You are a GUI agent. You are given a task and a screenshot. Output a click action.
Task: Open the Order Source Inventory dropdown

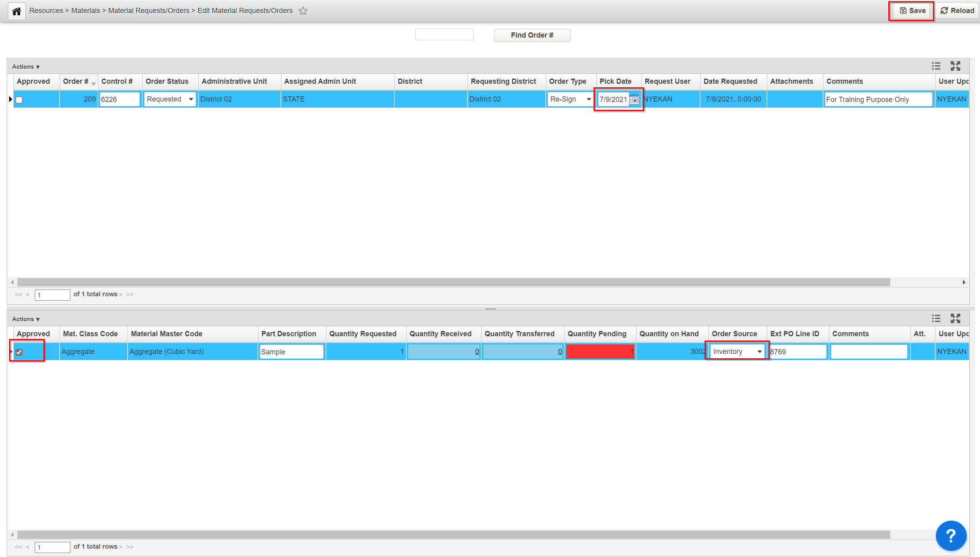coord(737,352)
